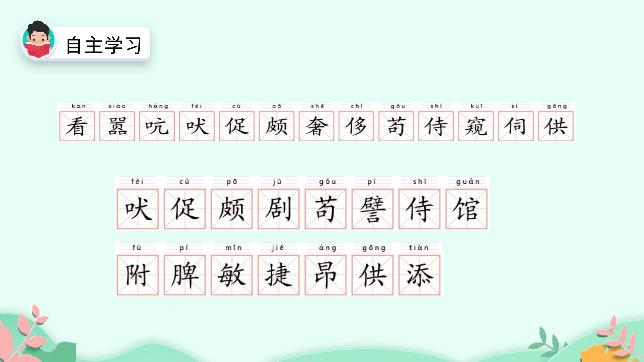Select the 看 character card
This screenshot has height=362, width=644.
tap(77, 126)
